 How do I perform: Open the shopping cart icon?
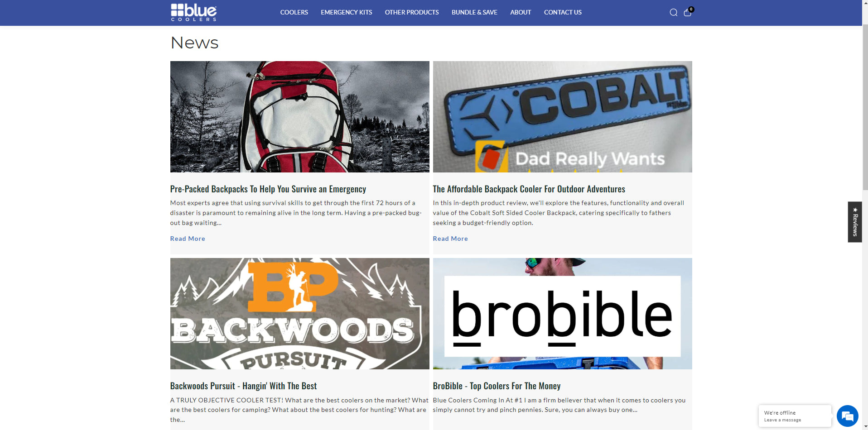coord(688,12)
